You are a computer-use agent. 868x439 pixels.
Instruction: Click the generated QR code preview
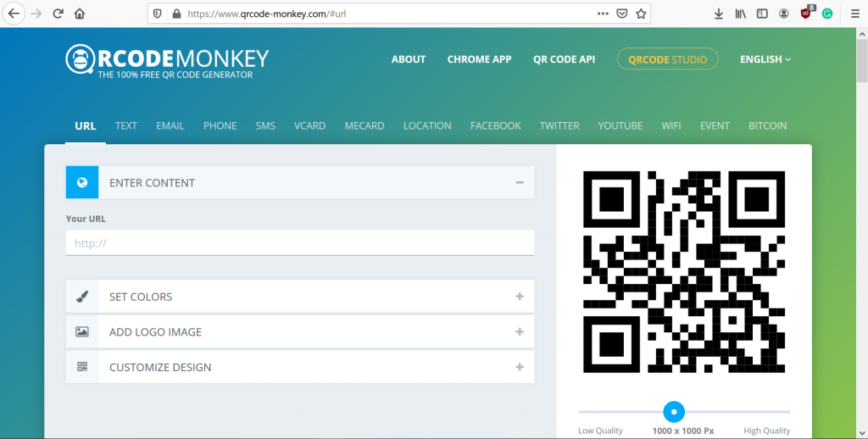pyautogui.click(x=684, y=272)
